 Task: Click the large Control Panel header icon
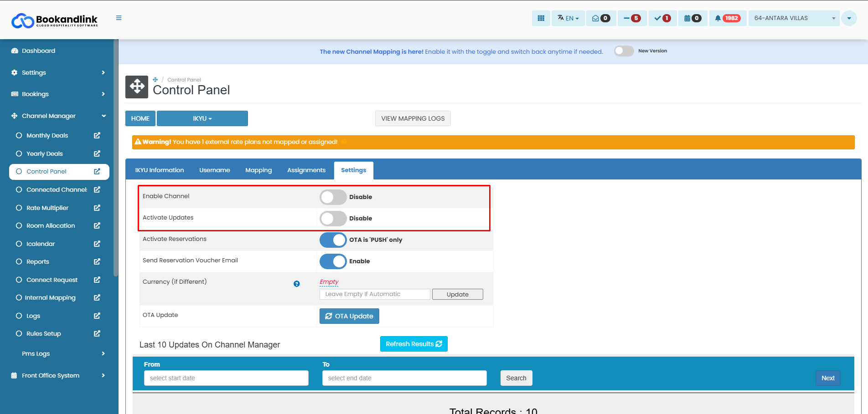click(137, 87)
